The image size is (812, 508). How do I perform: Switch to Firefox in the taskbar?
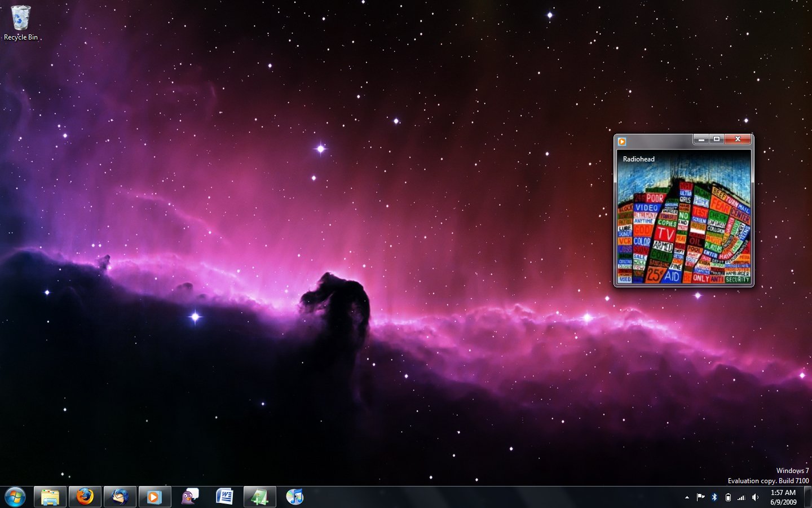pyautogui.click(x=85, y=497)
